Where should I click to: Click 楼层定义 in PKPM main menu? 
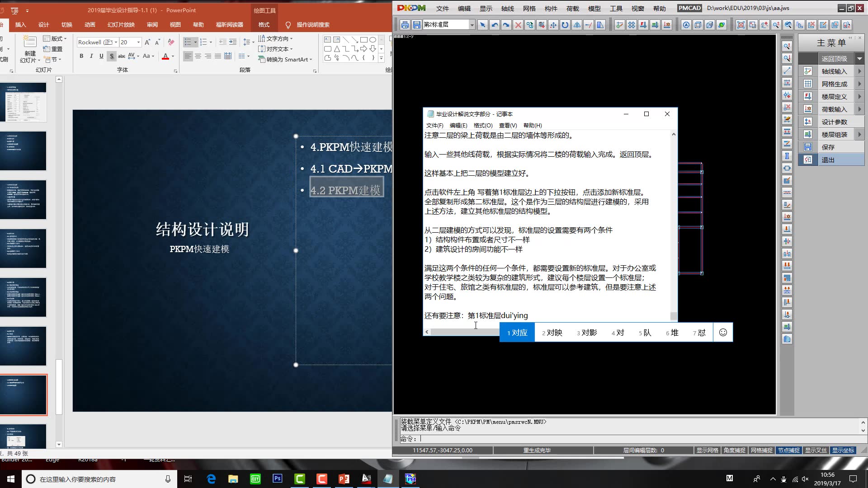click(834, 97)
